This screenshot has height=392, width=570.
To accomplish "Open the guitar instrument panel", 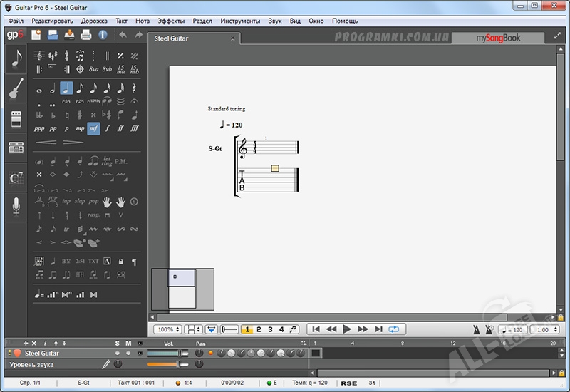I will click(x=16, y=88).
